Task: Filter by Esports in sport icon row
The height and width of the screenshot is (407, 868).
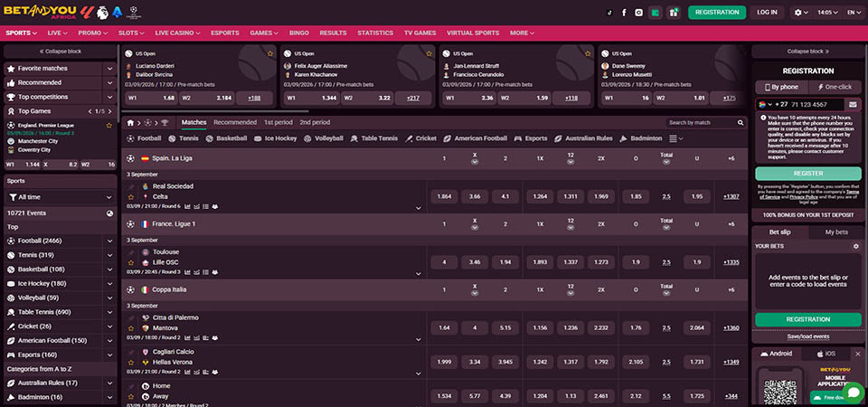Action: tap(531, 138)
